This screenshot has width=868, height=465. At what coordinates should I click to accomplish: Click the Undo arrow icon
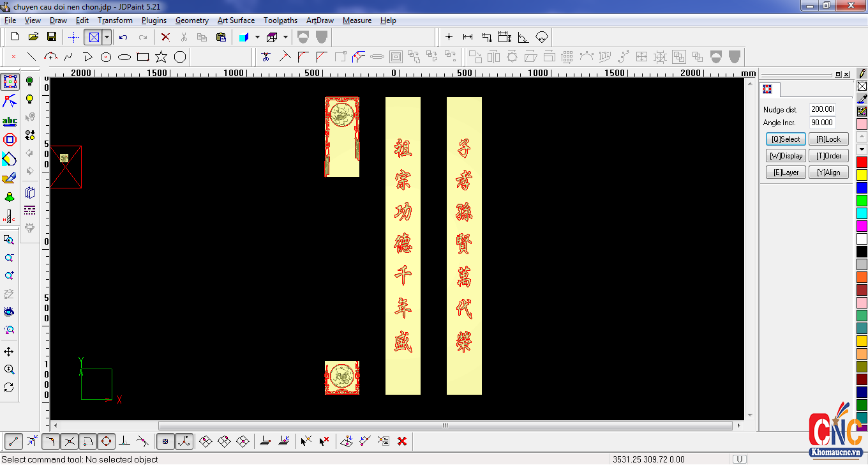(x=123, y=37)
